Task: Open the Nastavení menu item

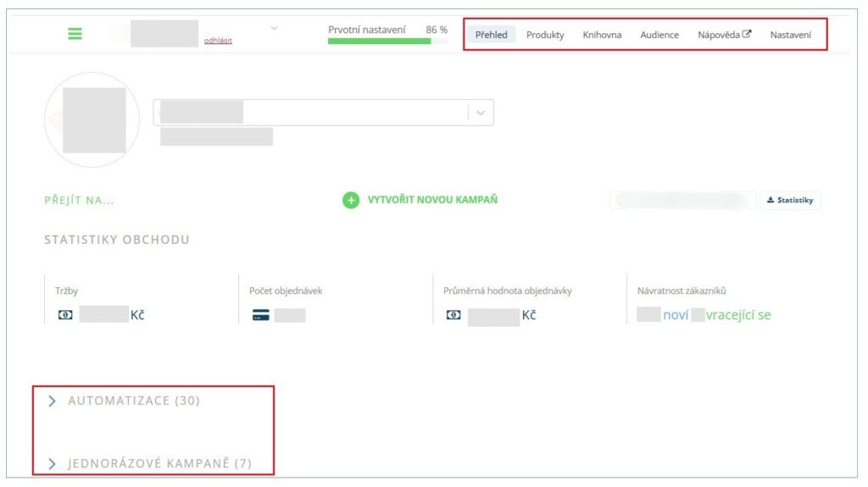Action: 790,35
